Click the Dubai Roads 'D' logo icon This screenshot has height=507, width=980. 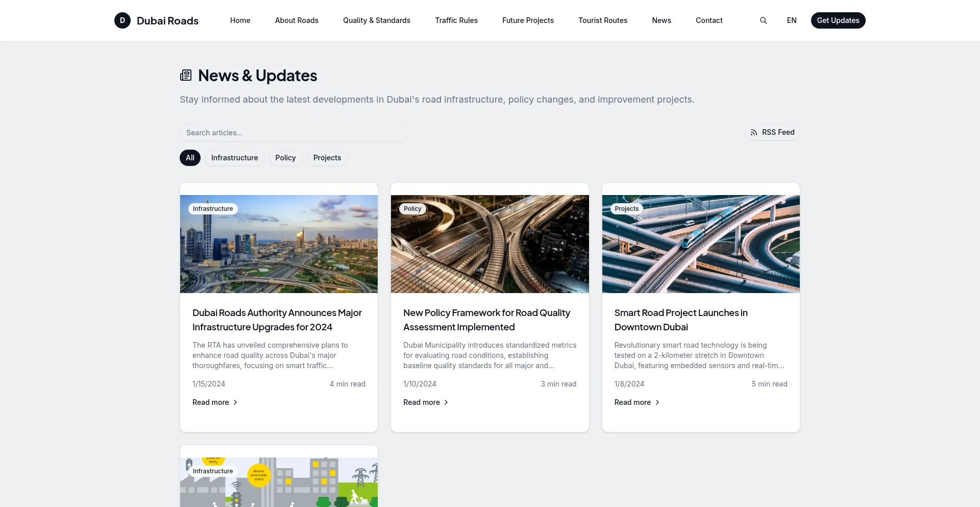pos(122,20)
